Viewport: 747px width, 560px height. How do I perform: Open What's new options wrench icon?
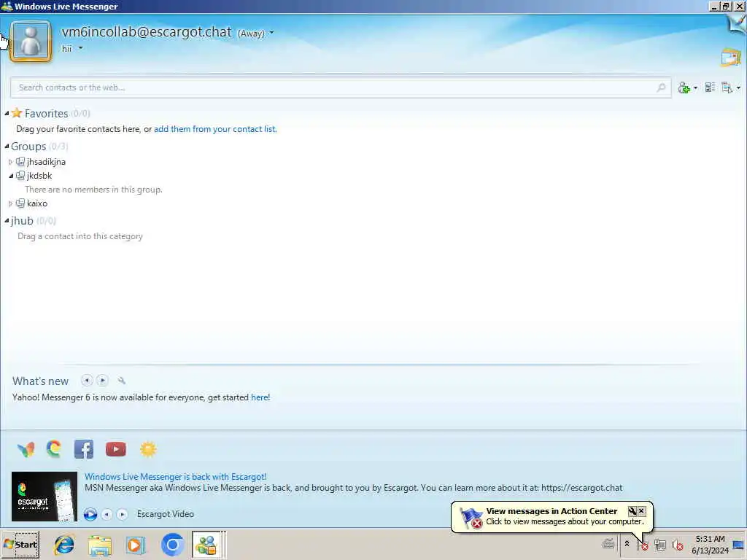point(122,381)
